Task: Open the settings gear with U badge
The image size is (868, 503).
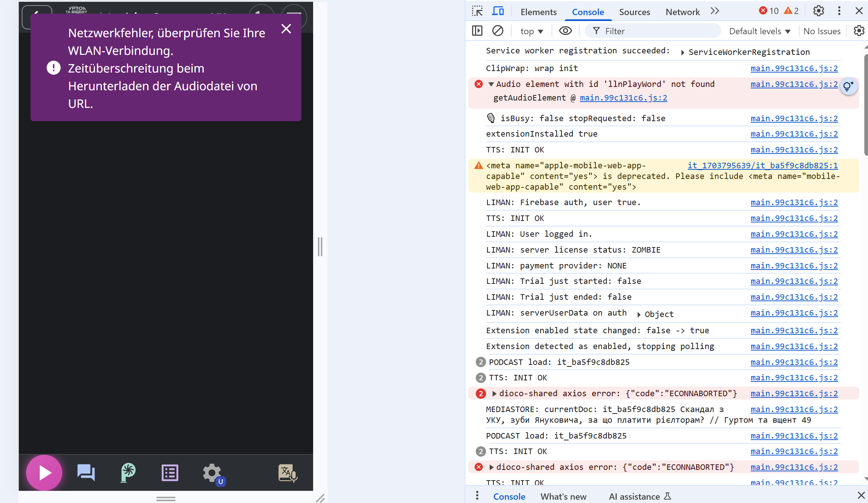Action: coord(212,473)
